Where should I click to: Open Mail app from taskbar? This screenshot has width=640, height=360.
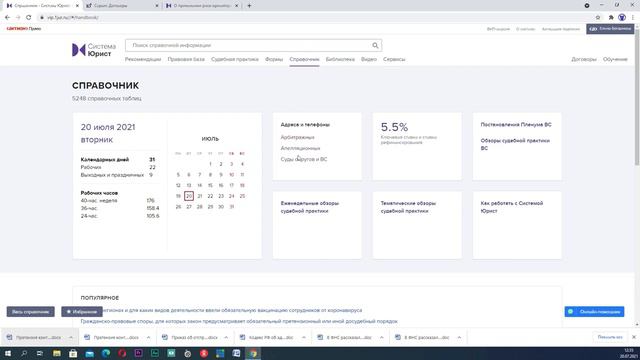(x=89, y=353)
